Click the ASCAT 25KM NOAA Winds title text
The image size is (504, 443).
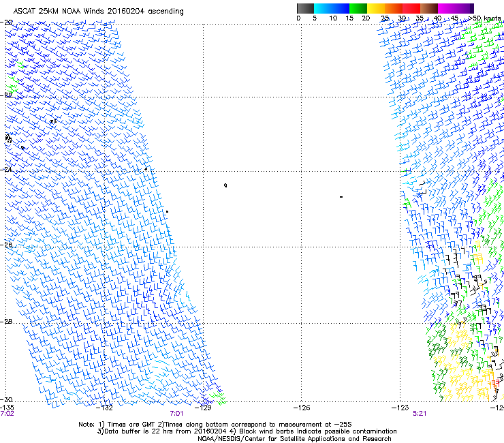98,11
